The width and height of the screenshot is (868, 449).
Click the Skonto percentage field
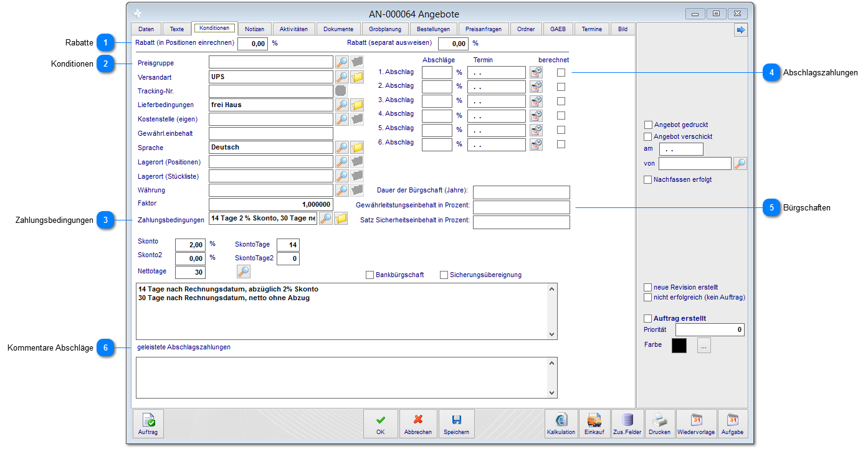coord(190,245)
